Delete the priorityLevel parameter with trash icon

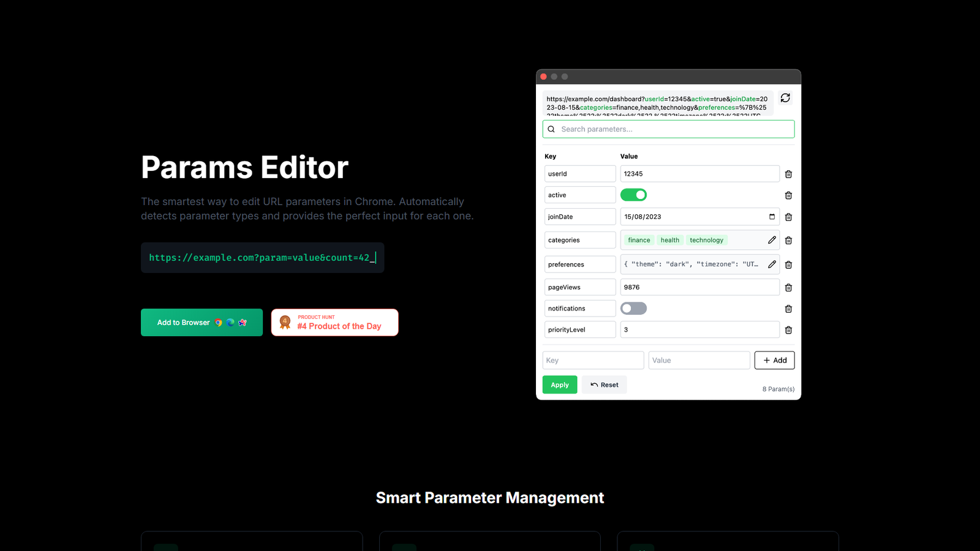click(788, 329)
